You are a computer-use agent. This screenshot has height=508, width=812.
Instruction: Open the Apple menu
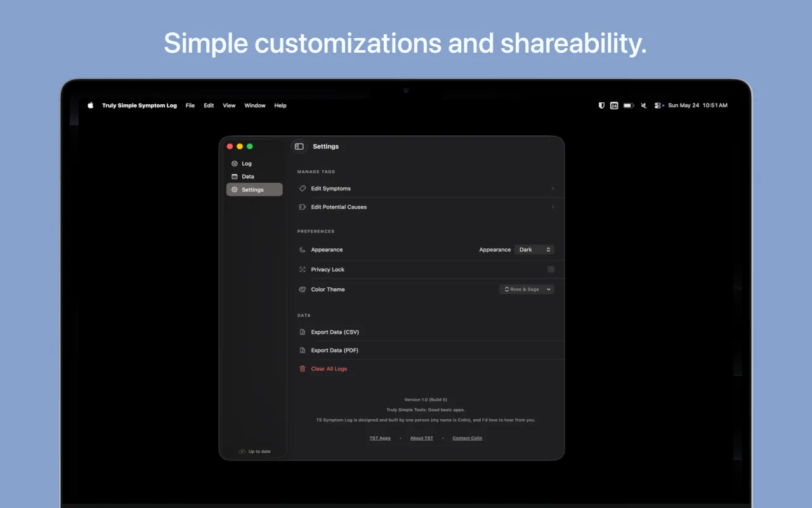click(90, 105)
